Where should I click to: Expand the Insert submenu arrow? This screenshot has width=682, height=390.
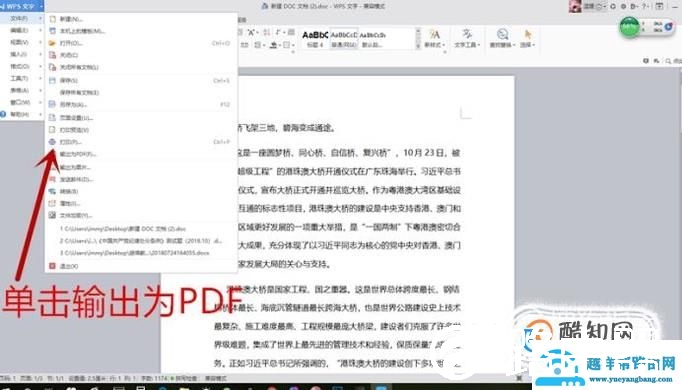click(40, 54)
